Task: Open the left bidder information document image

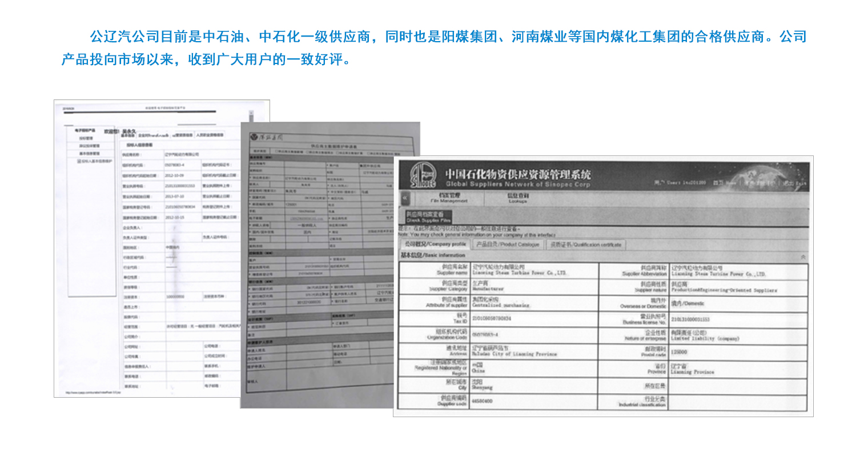Action: click(x=147, y=249)
